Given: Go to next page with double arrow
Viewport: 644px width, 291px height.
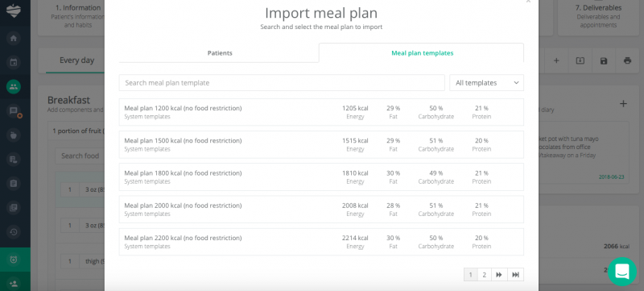Looking at the screenshot, I should point(499,275).
